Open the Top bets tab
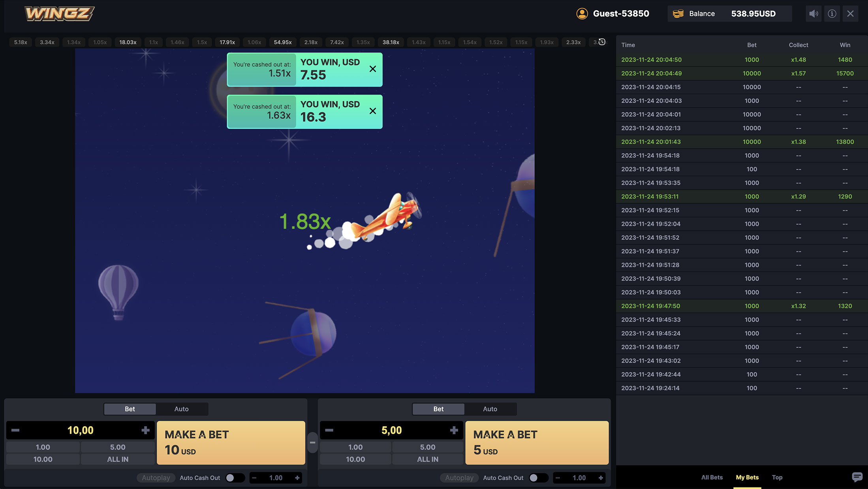868x489 pixels. tap(777, 477)
